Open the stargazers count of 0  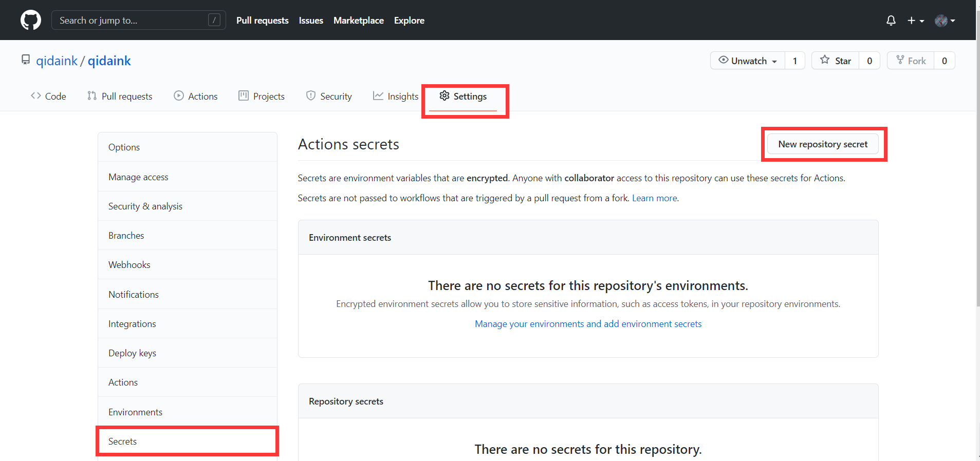(x=870, y=61)
